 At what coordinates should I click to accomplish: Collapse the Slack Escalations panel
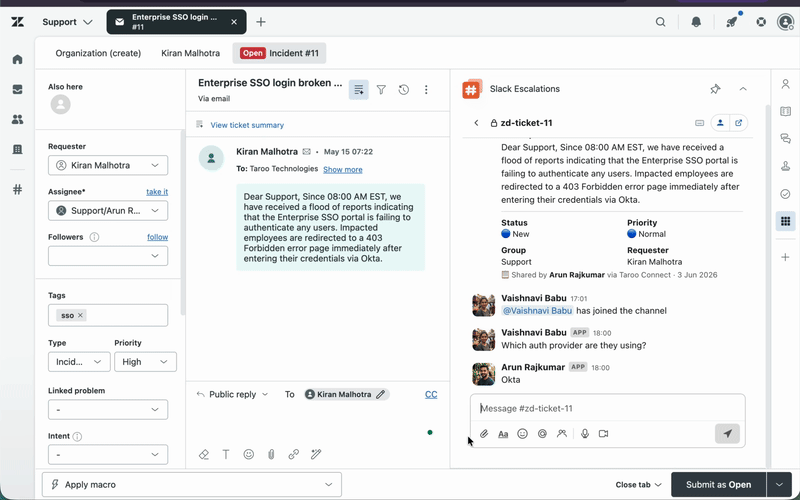point(743,89)
